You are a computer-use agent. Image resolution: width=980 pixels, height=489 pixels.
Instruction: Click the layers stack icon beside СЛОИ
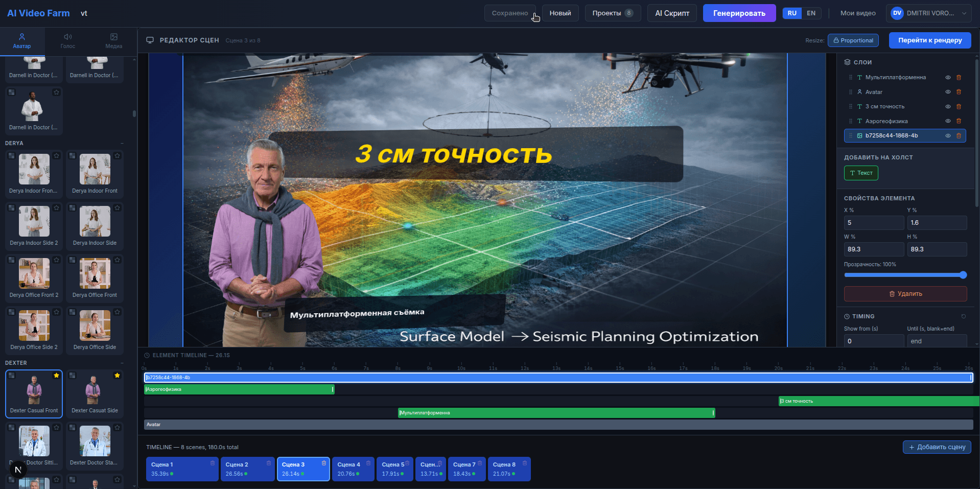pyautogui.click(x=847, y=62)
